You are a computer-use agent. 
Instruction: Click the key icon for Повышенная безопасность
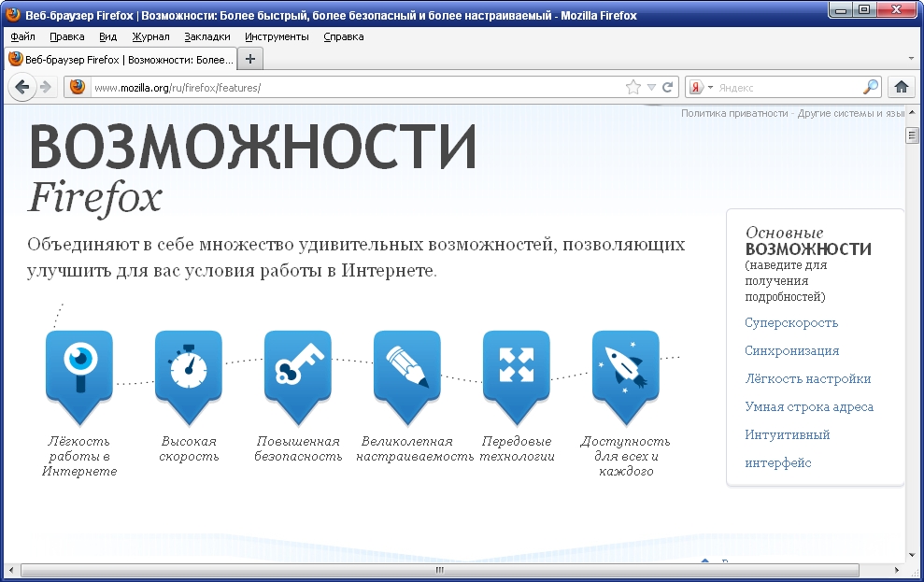pos(298,377)
